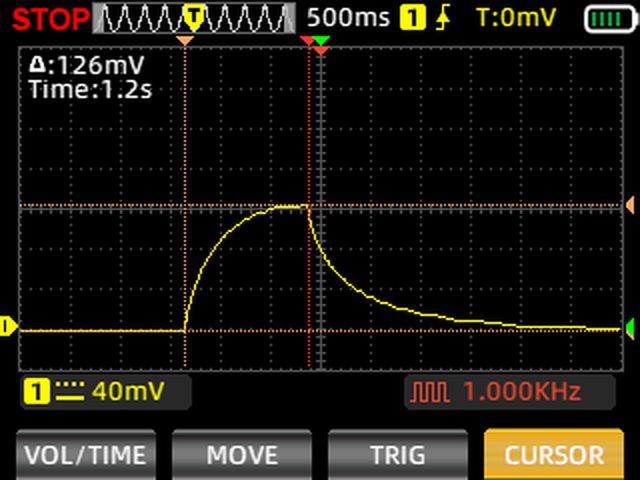Switch to the VOL/TIME tab
The width and height of the screenshot is (640, 480).
85,455
